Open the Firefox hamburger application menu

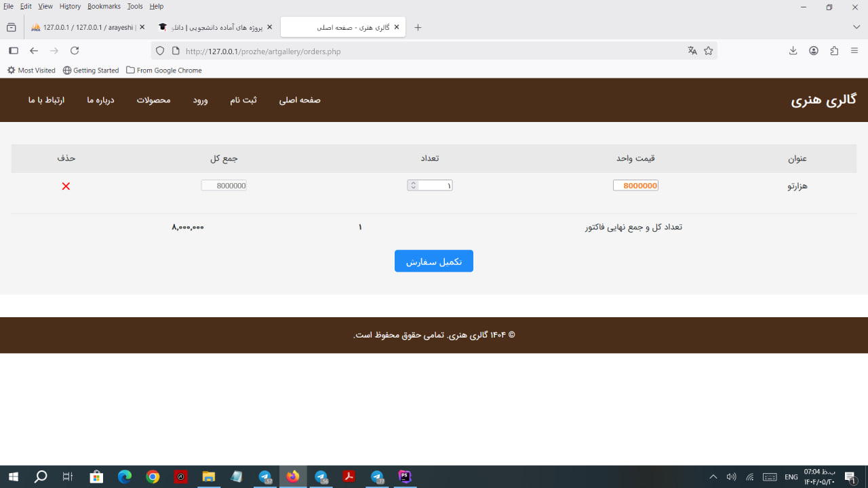pyautogui.click(x=854, y=51)
